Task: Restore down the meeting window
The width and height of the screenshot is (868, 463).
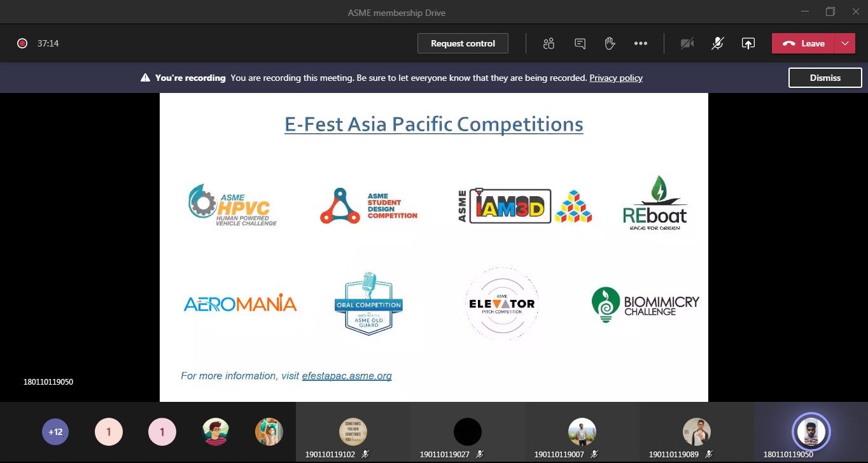Action: [x=830, y=11]
